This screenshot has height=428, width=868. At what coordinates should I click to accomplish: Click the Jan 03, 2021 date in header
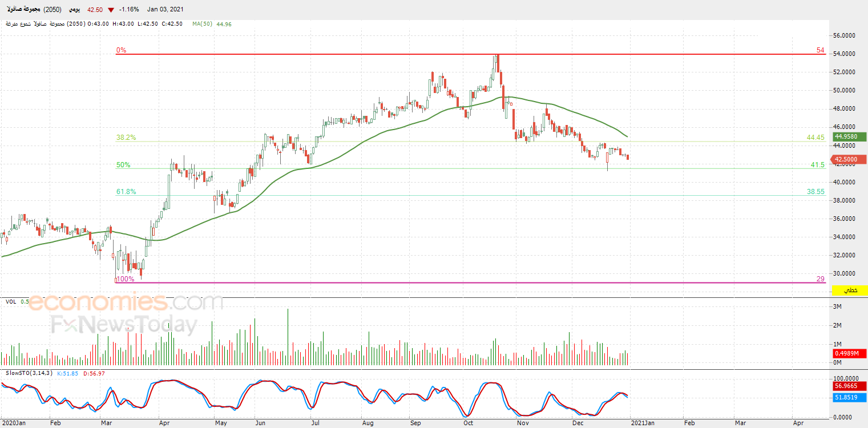point(165,10)
